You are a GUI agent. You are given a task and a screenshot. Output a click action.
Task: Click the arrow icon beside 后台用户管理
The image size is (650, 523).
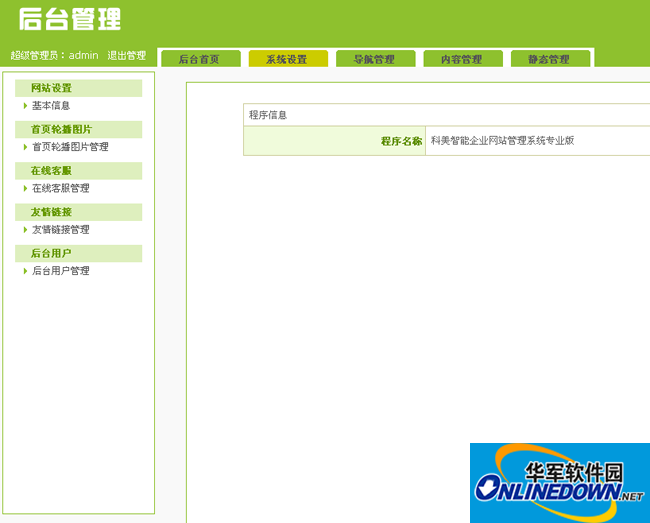point(25,271)
